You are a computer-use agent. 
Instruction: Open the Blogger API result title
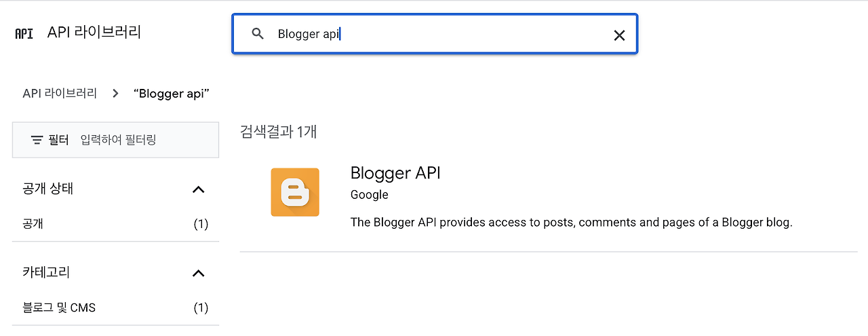point(395,172)
